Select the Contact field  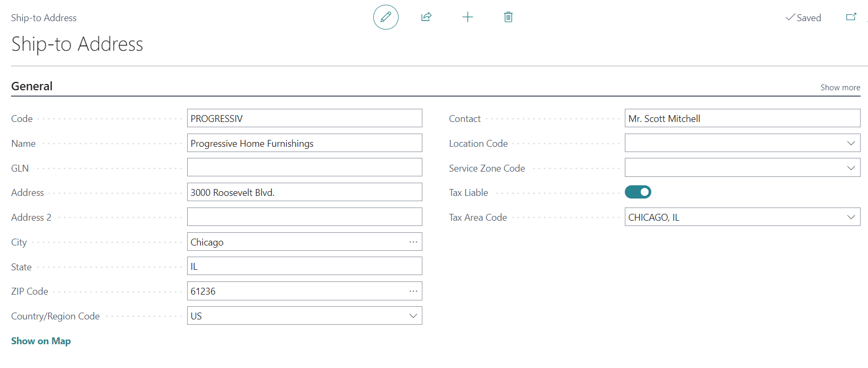pyautogui.click(x=742, y=118)
